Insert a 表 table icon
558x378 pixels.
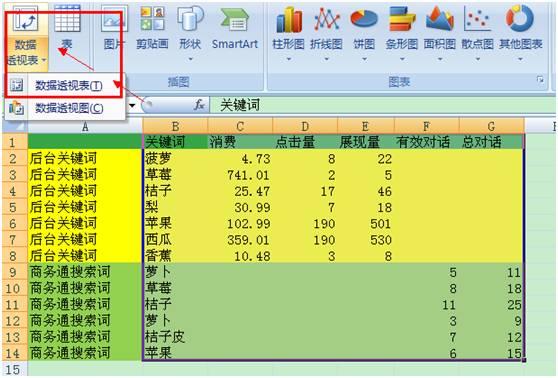point(67,28)
